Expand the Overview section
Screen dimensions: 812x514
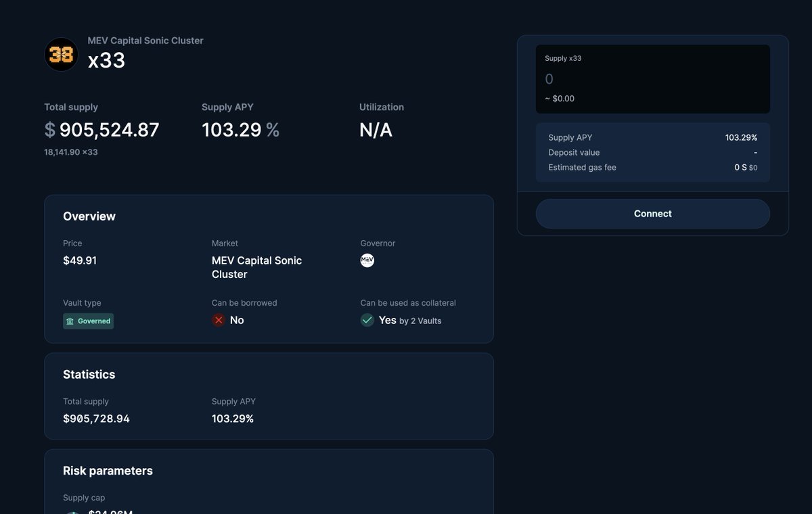pos(89,216)
